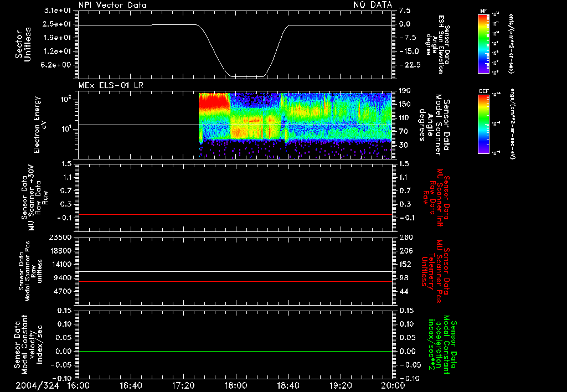Select the green "Model Constant acceleration" title
567x392 pixels.
pos(442,344)
